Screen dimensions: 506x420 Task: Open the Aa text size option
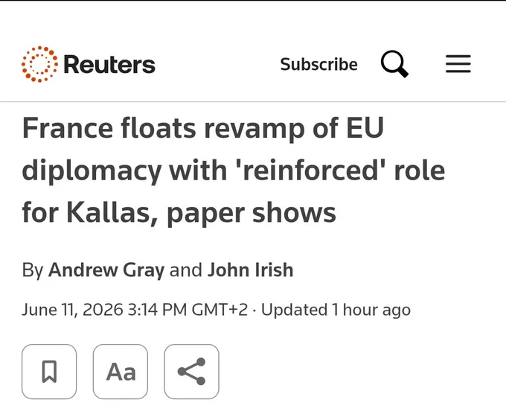121,372
